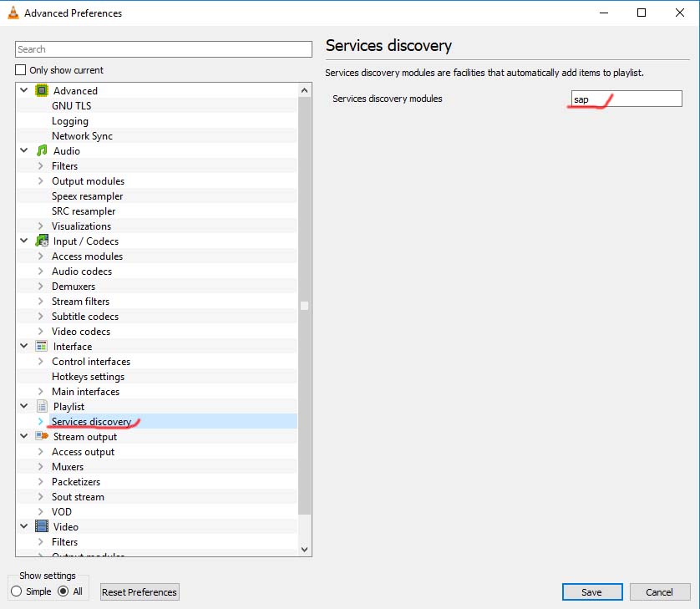Expand the Main interfaces node
The height and width of the screenshot is (609, 700).
[41, 392]
